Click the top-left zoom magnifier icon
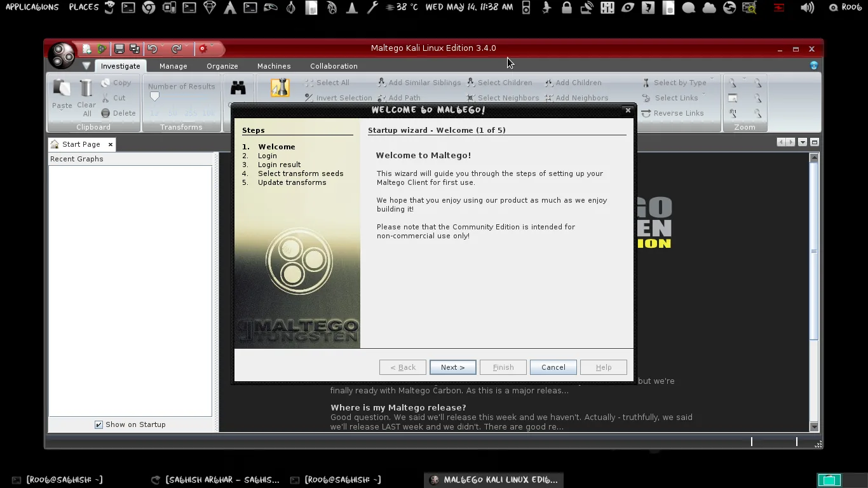Screen dimensions: 868x488 733,83
